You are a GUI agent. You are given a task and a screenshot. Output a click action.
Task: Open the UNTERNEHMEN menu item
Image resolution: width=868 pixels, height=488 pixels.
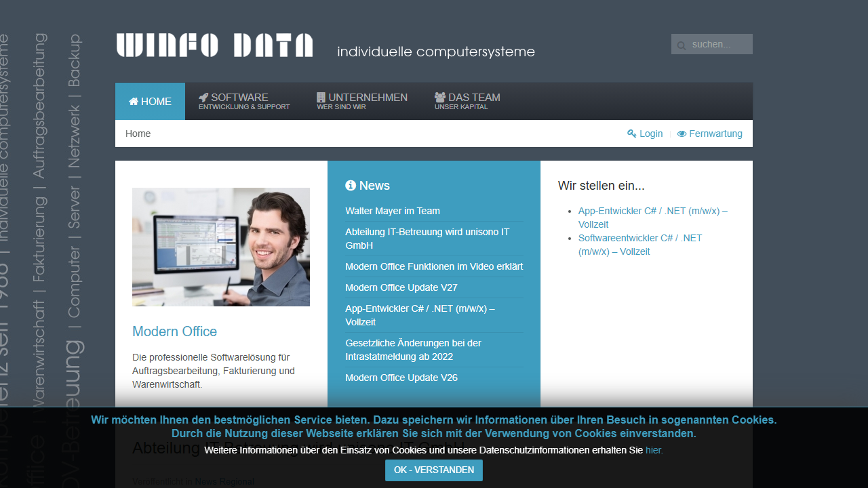362,102
